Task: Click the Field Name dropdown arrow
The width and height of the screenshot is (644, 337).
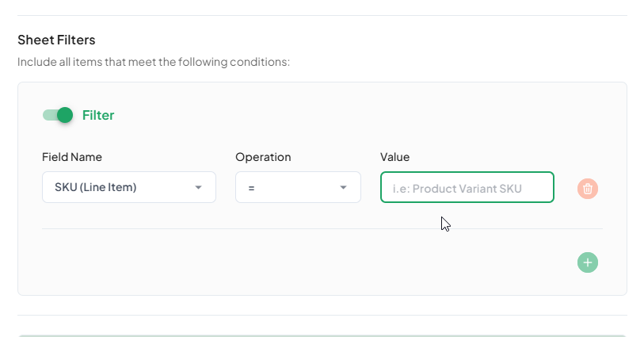Action: click(198, 187)
